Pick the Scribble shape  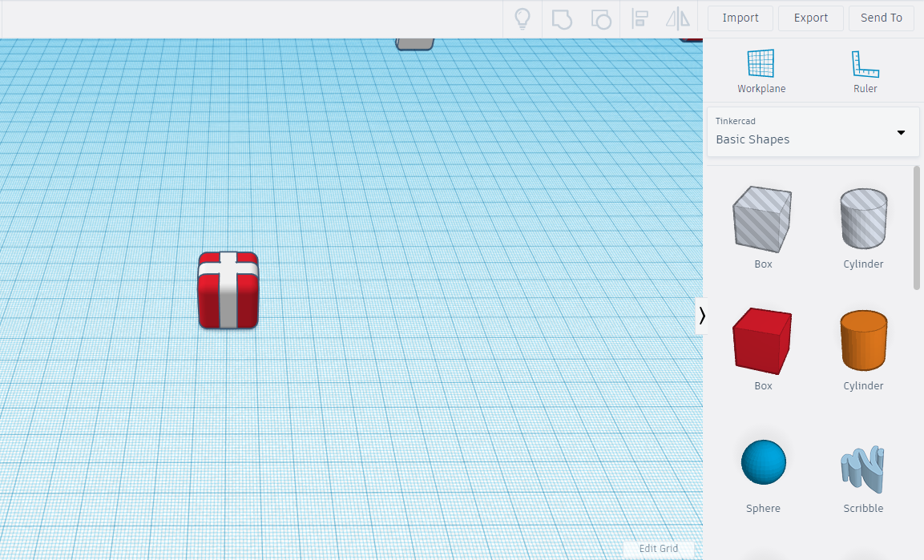(x=863, y=468)
